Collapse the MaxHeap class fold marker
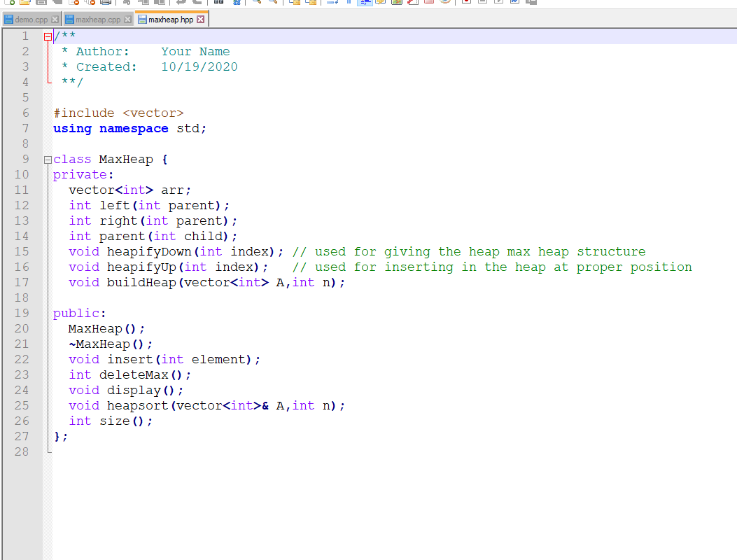The width and height of the screenshot is (737, 560). point(47,159)
